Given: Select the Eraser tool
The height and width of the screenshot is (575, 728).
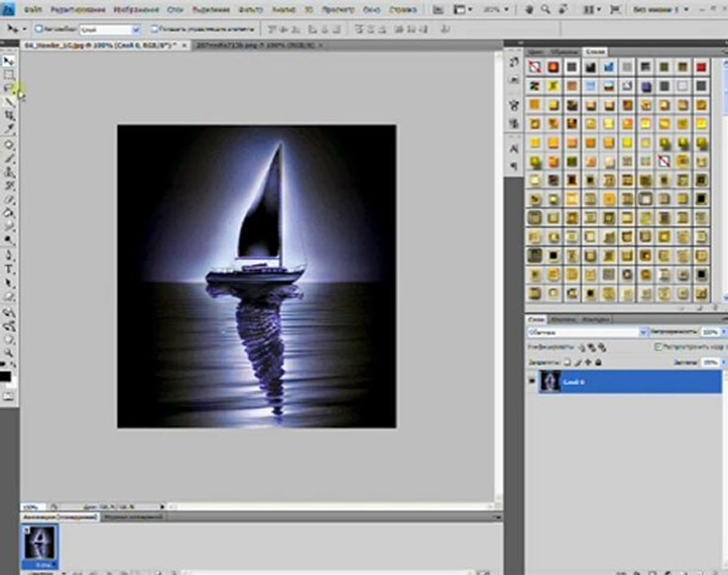Looking at the screenshot, I should click(9, 200).
